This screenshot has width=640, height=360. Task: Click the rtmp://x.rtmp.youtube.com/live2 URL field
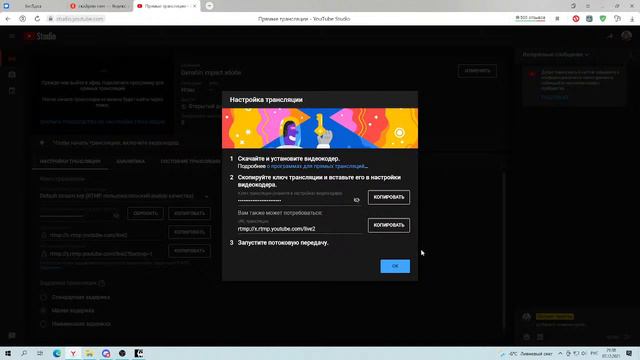(x=300, y=229)
